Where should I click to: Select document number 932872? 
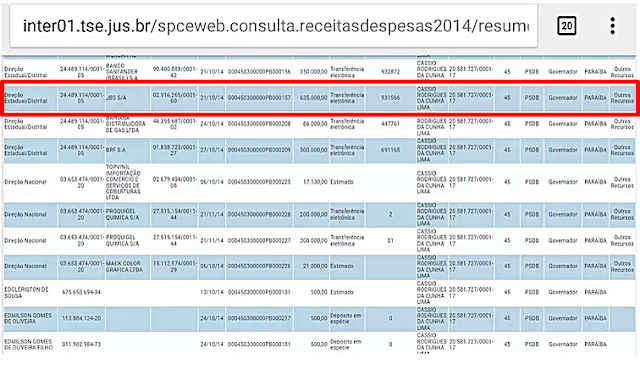coord(390,72)
